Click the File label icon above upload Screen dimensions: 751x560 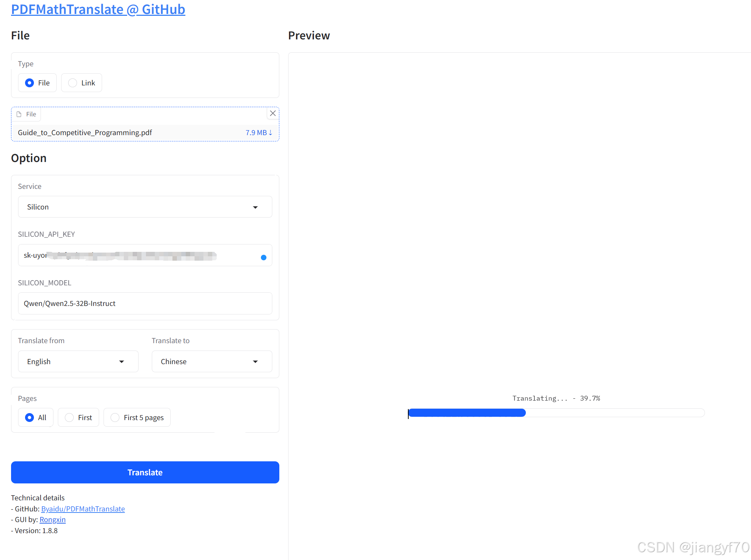click(x=19, y=114)
